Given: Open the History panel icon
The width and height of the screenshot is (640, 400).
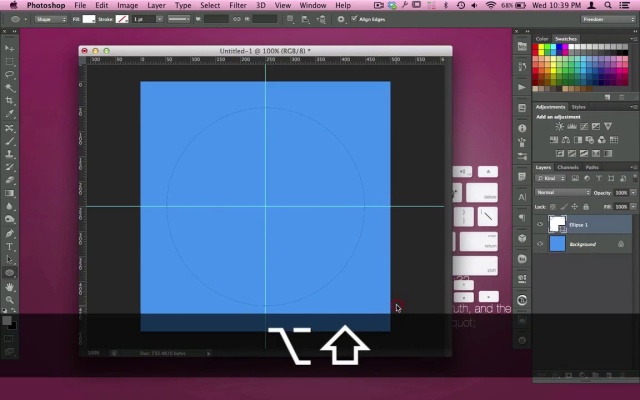Looking at the screenshot, I should [522, 67].
